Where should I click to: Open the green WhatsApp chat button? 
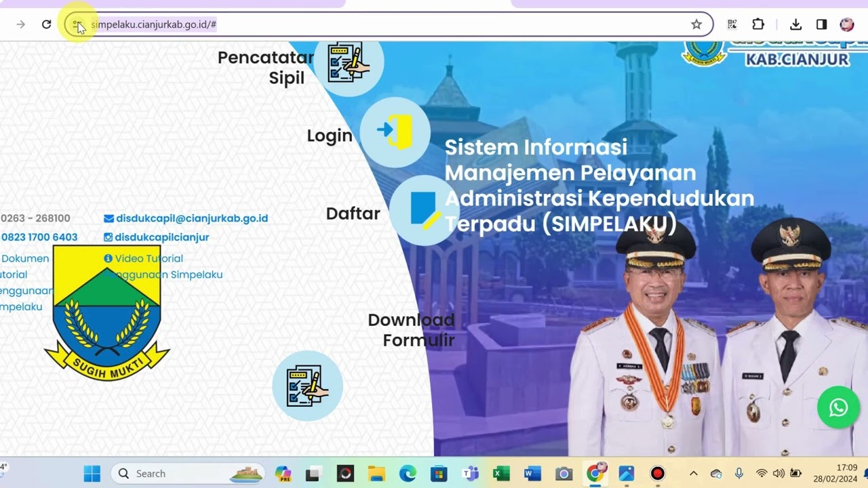[x=839, y=407]
